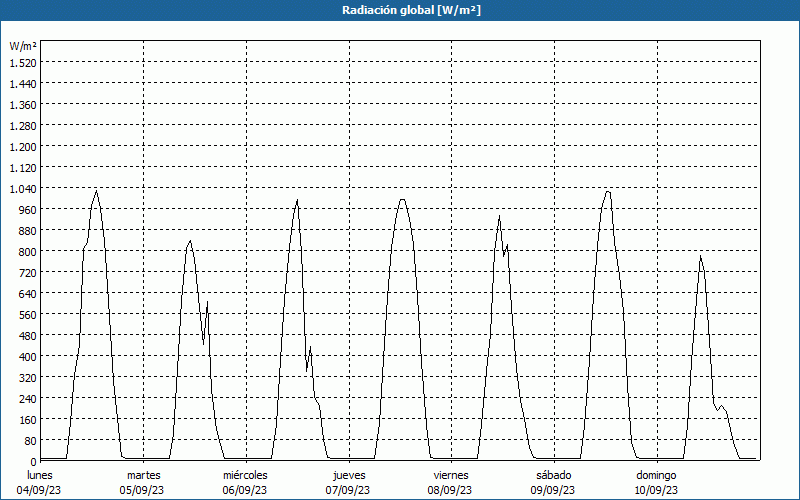The image size is (800, 500).
Task: Click the 'Radiación global [W/m²]' title
Action: (411, 10)
